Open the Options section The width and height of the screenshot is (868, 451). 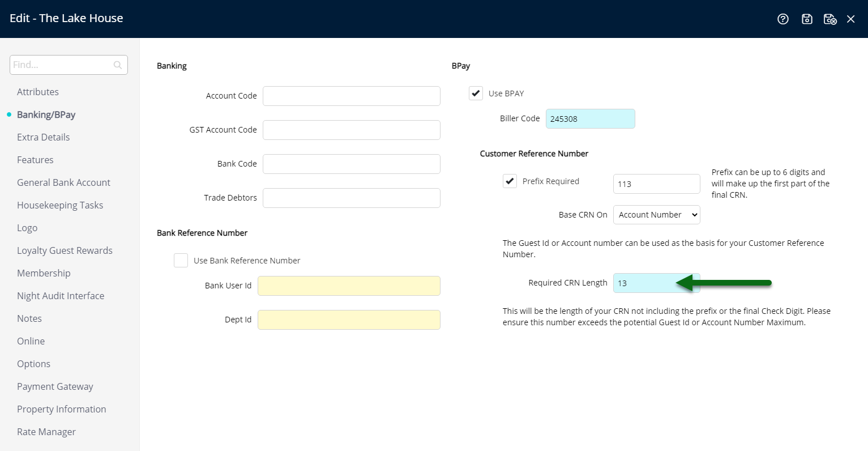click(33, 364)
